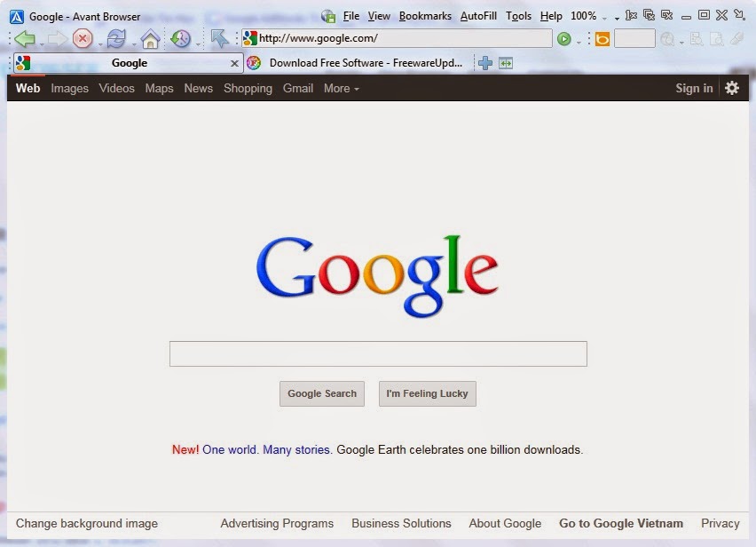Image resolution: width=756 pixels, height=547 pixels.
Task: Click the I'm Feeling Lucky button
Action: click(427, 393)
